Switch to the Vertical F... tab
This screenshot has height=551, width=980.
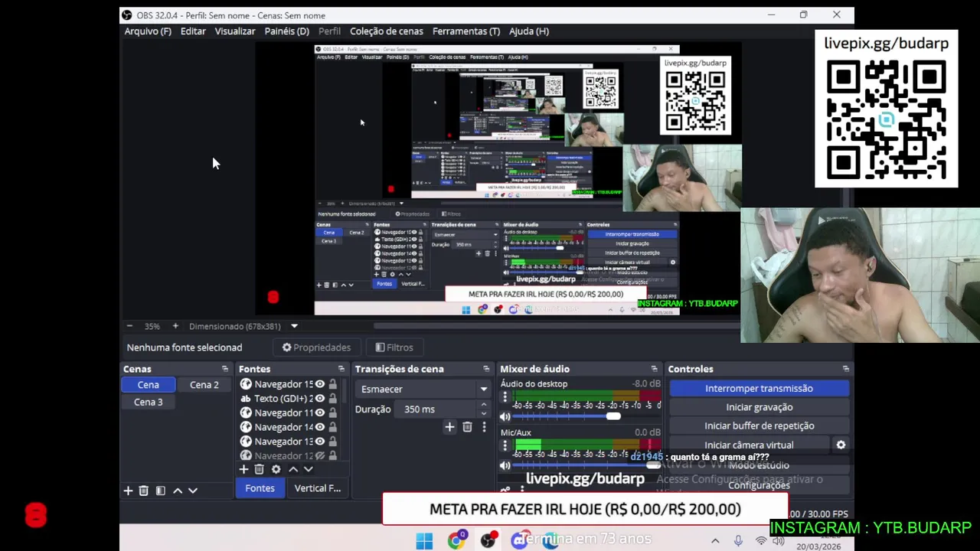click(x=318, y=488)
